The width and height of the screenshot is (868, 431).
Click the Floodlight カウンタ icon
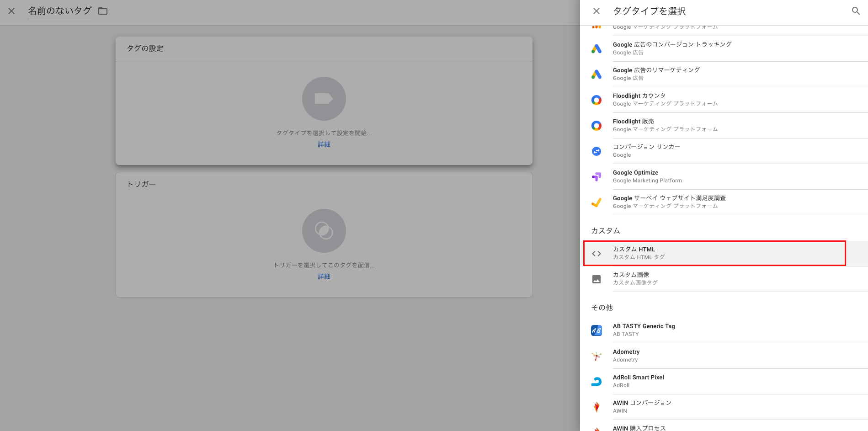pyautogui.click(x=596, y=100)
